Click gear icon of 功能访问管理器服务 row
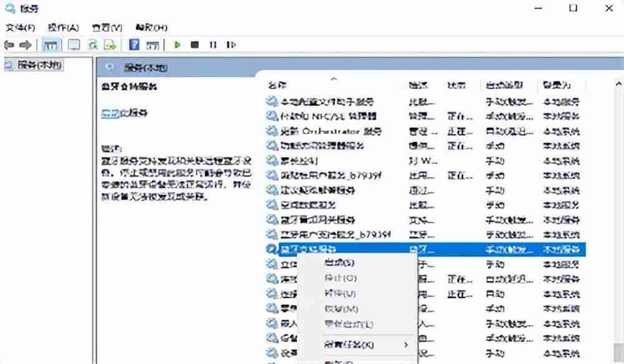The height and width of the screenshot is (364, 624). tap(272, 145)
